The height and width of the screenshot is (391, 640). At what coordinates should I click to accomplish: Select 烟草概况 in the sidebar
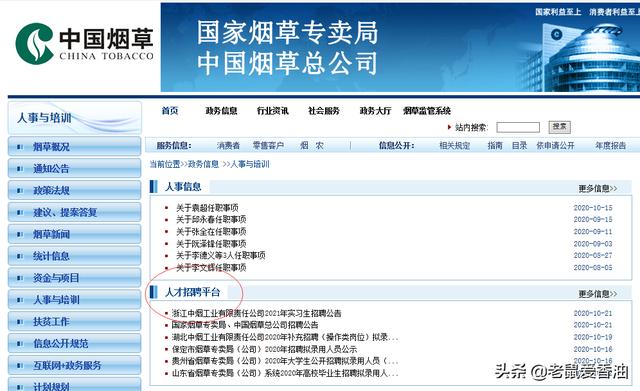tap(74, 147)
